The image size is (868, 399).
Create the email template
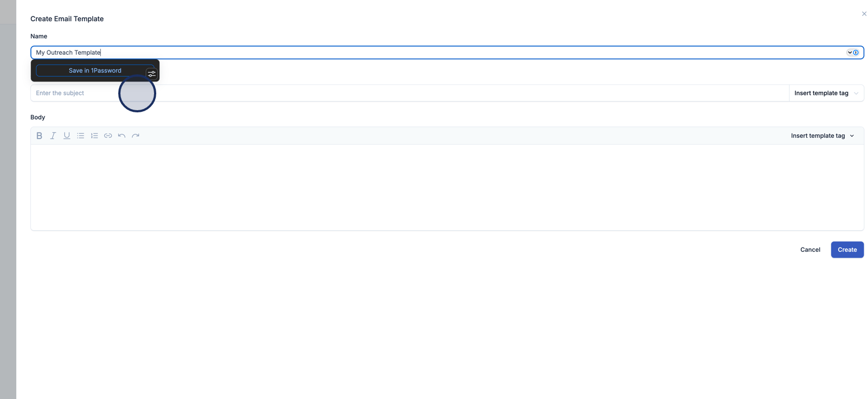coord(847,250)
